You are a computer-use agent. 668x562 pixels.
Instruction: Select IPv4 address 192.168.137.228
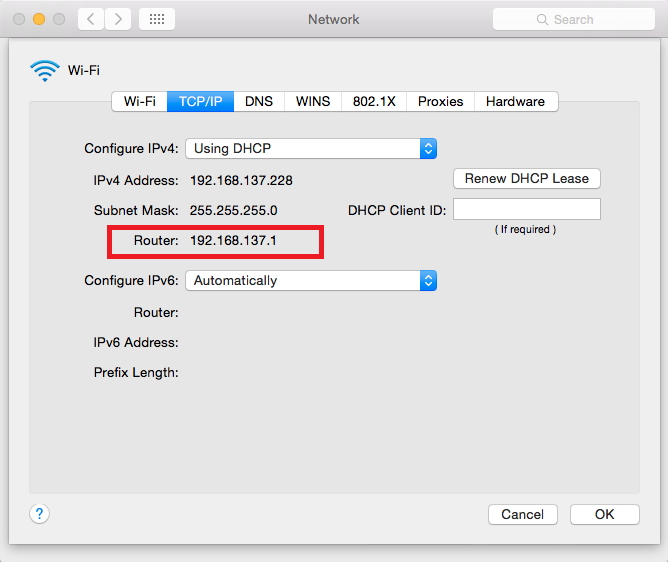(x=241, y=181)
